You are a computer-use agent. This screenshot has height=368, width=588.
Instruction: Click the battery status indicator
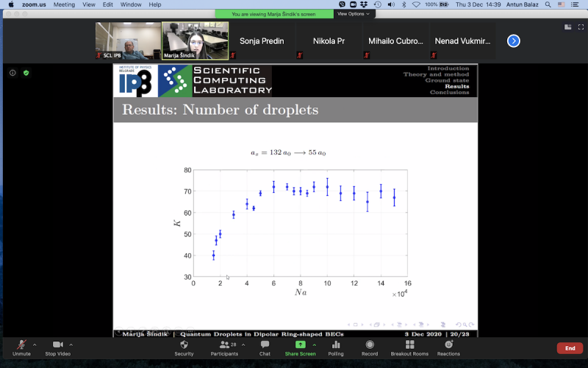click(x=437, y=4)
